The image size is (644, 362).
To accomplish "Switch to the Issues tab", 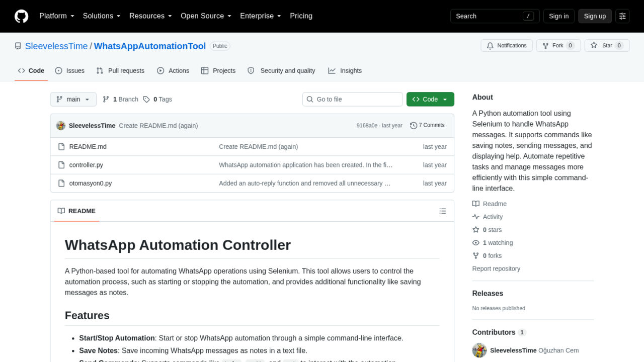I will [x=69, y=71].
